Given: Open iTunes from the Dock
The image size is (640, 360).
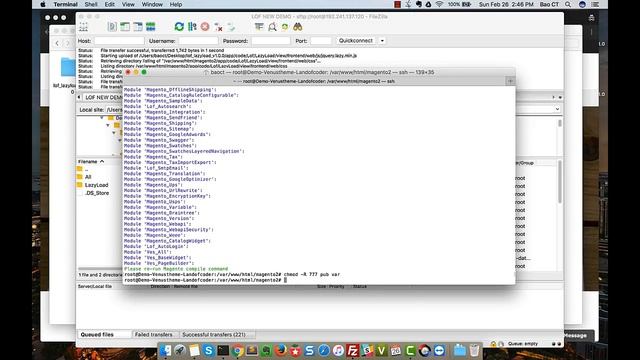Looking at the screenshot, I should coord(338,350).
